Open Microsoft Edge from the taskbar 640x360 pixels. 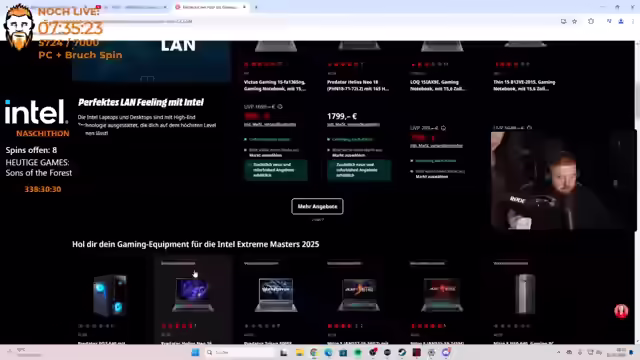coord(329,352)
